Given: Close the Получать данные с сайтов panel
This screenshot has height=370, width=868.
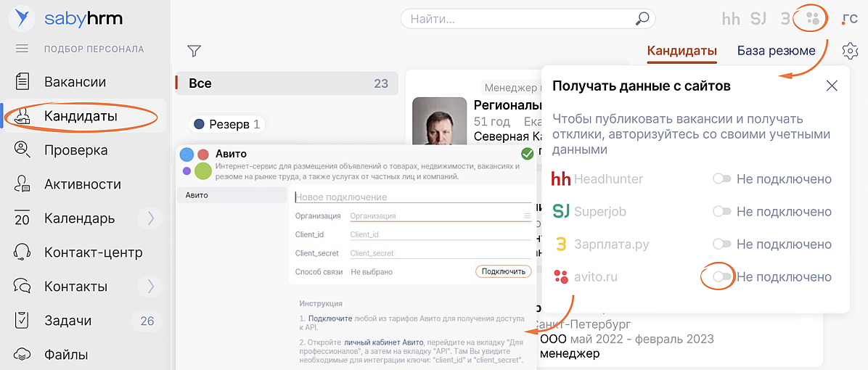Looking at the screenshot, I should tap(832, 86).
